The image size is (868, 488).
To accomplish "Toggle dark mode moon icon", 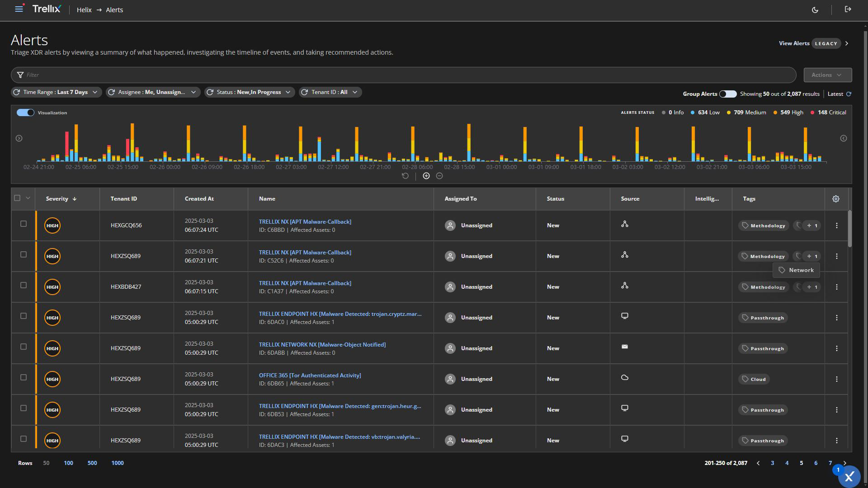I will pyautogui.click(x=815, y=9).
